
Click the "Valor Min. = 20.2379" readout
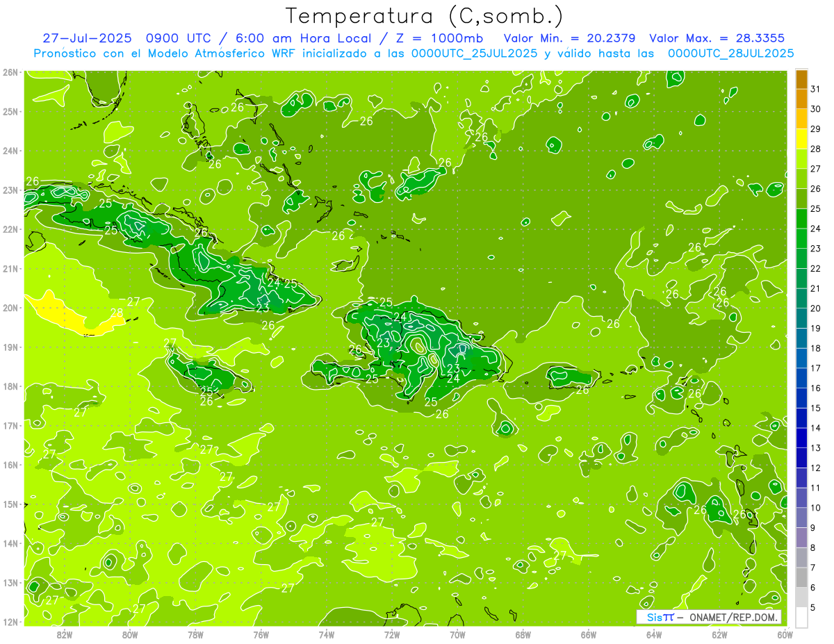click(570, 38)
